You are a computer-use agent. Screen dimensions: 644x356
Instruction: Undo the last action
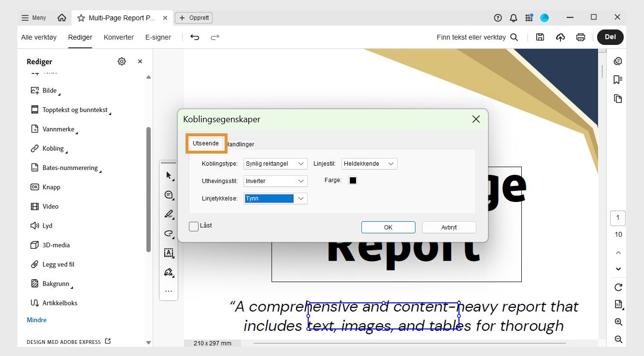(195, 37)
